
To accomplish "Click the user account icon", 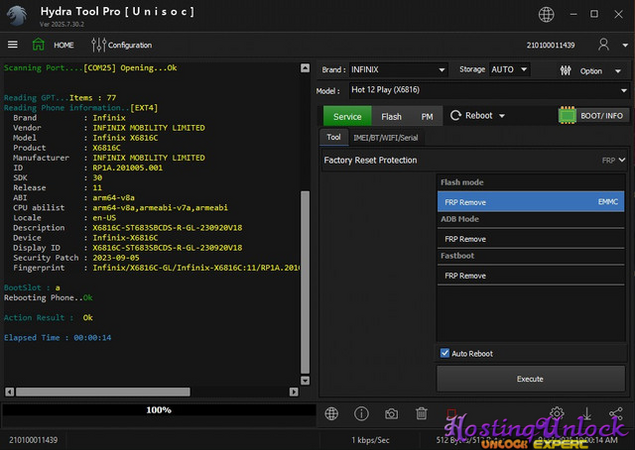I will point(603,45).
